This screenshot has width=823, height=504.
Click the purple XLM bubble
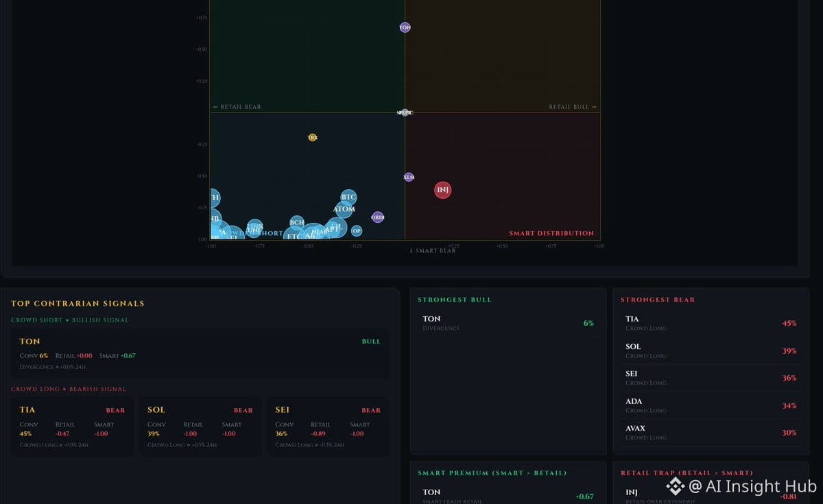coord(409,177)
